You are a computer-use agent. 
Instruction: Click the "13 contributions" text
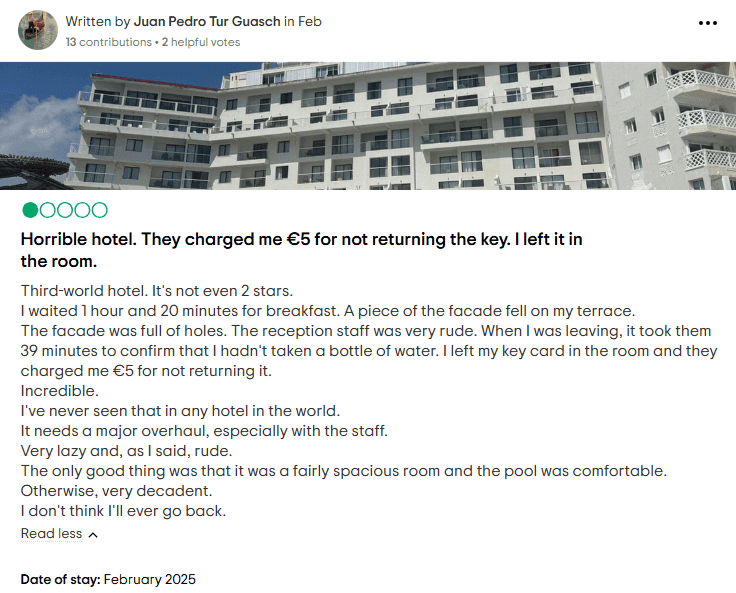(x=106, y=42)
